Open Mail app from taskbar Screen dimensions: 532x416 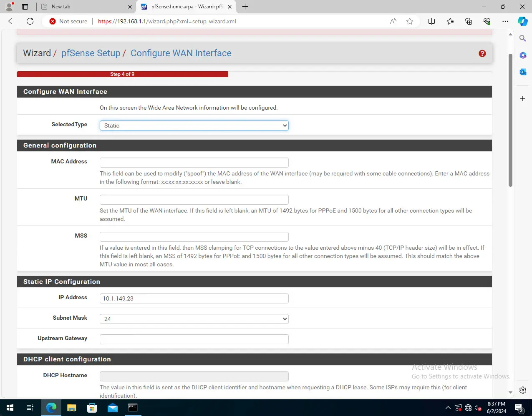(x=112, y=408)
